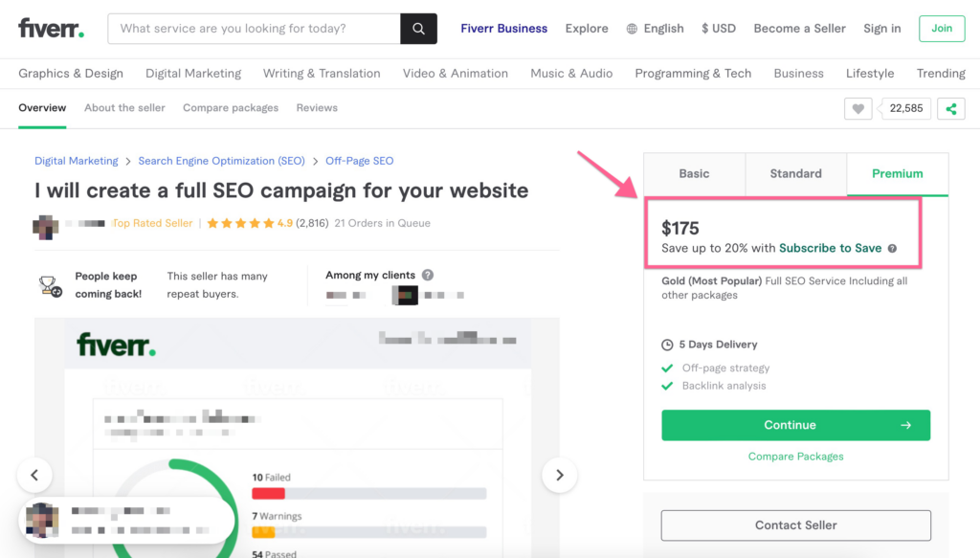Click 'People keep coming back!' text
980x558 pixels.
(x=108, y=285)
